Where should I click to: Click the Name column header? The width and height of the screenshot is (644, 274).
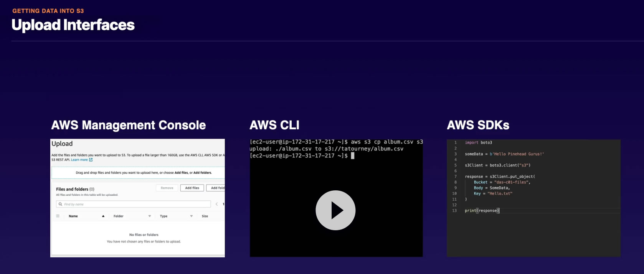point(73,216)
